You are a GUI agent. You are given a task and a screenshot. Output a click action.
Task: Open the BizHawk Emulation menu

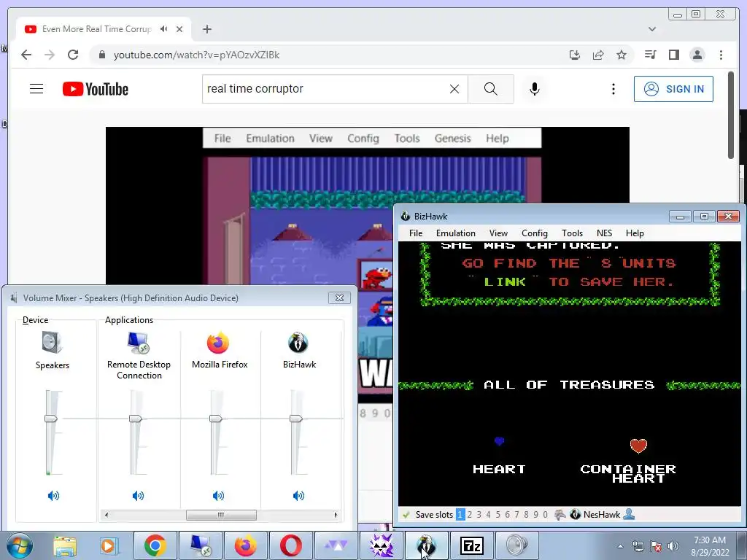tap(455, 233)
